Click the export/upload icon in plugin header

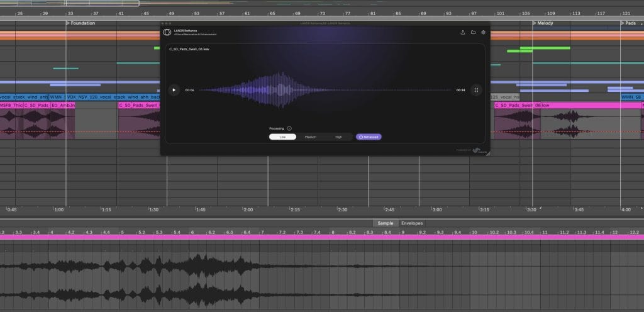(463, 32)
